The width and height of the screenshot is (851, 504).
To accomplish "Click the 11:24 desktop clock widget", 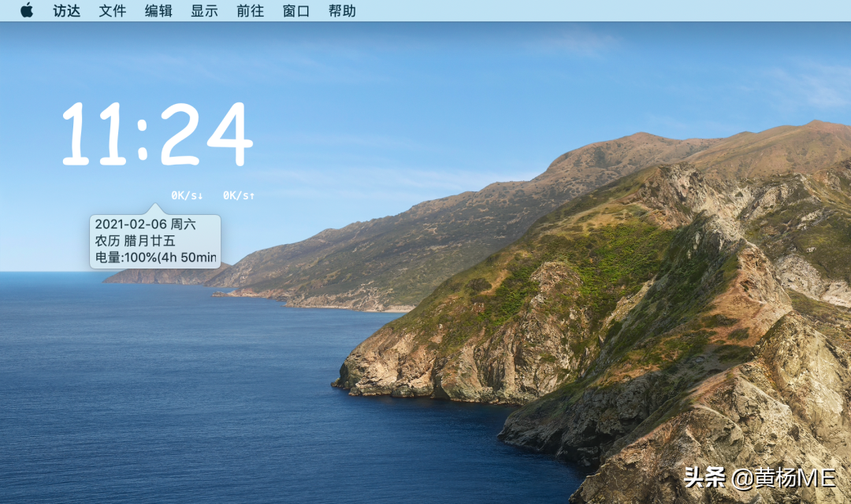I will pyautogui.click(x=158, y=134).
